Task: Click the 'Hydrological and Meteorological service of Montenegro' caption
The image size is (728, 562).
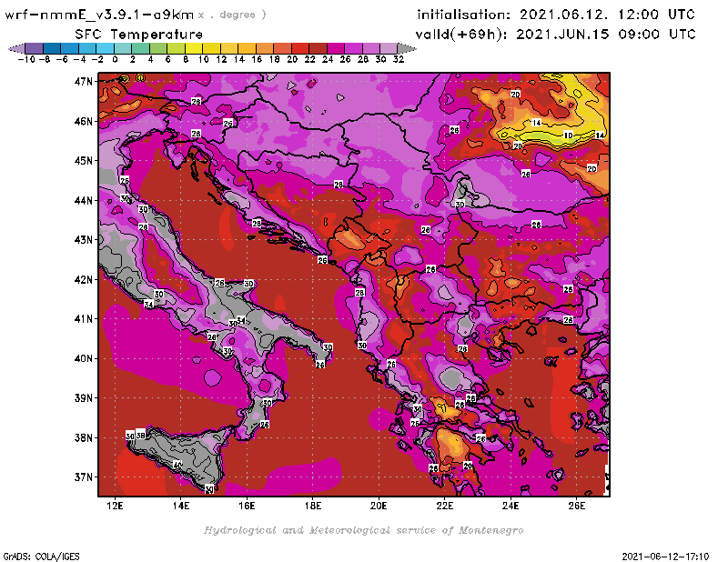Action: click(x=363, y=530)
